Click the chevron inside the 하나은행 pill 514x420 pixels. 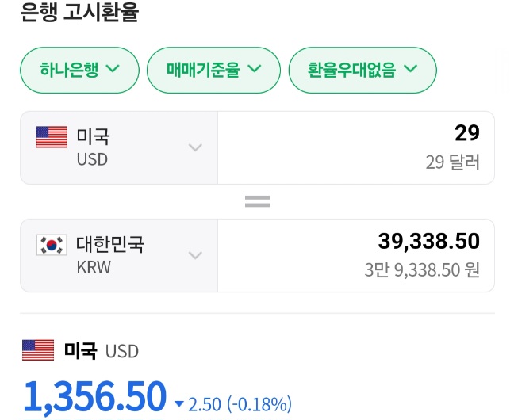[x=113, y=68]
